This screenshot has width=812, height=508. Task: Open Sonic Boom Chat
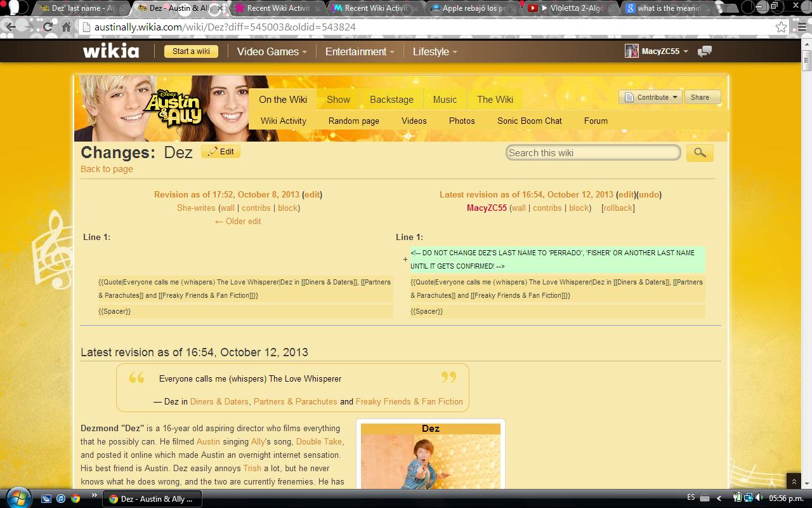click(530, 121)
